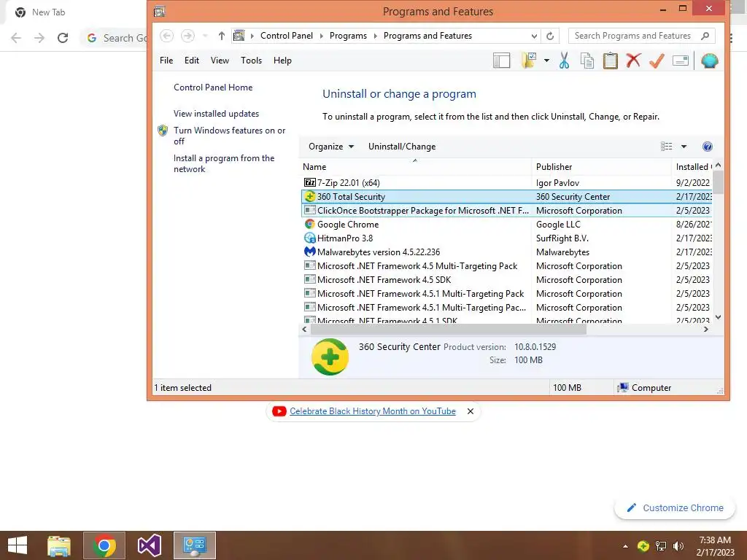Go forward in Programs and Features window

(187, 36)
